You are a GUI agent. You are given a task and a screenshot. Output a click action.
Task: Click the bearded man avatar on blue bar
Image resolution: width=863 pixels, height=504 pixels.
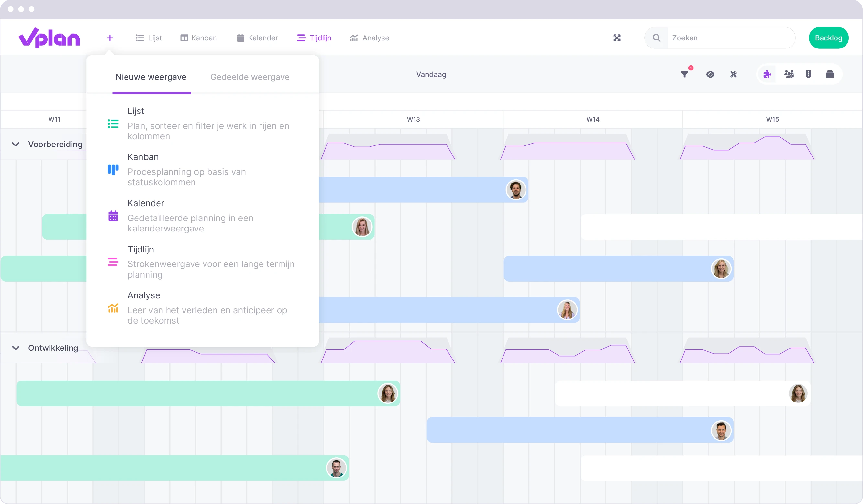click(x=516, y=190)
